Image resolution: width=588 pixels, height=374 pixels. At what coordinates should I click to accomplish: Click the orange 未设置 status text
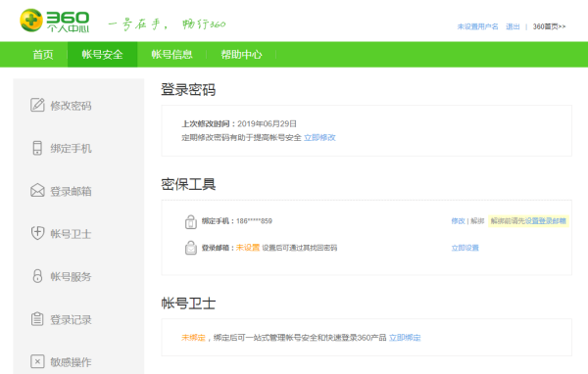coord(248,248)
